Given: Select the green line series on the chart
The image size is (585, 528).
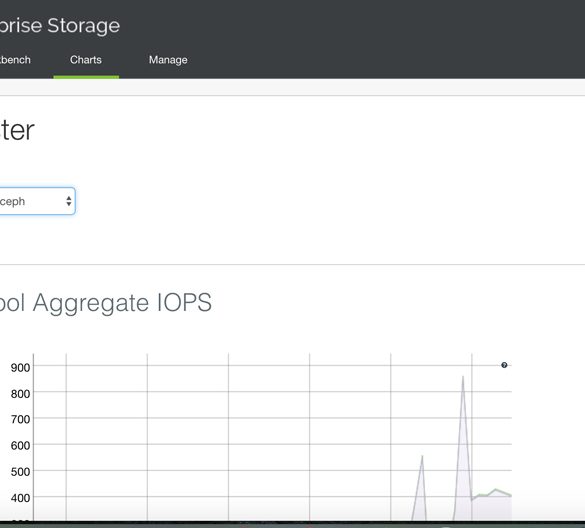Looking at the screenshot, I should click(495, 490).
